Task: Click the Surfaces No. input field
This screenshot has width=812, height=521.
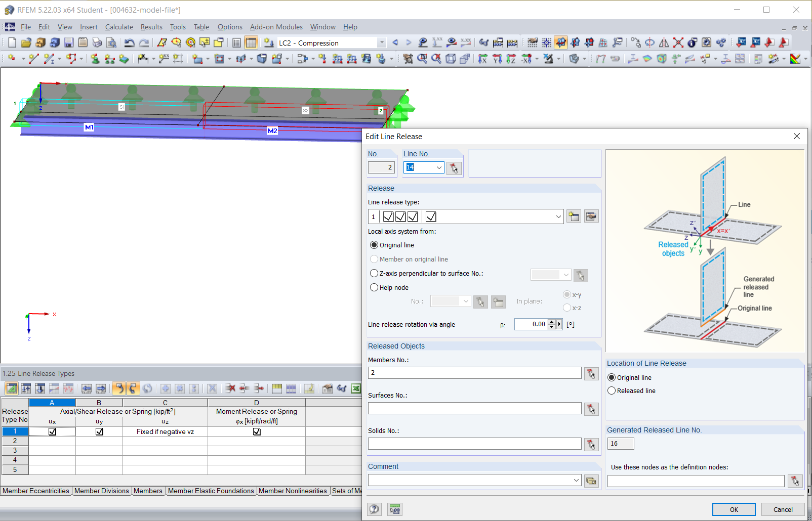Action: [475, 408]
